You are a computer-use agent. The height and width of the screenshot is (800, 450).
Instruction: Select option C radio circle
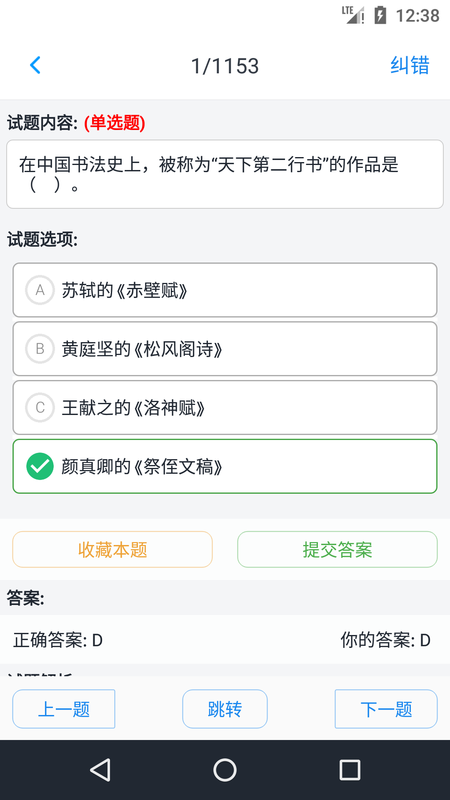[x=40, y=408]
